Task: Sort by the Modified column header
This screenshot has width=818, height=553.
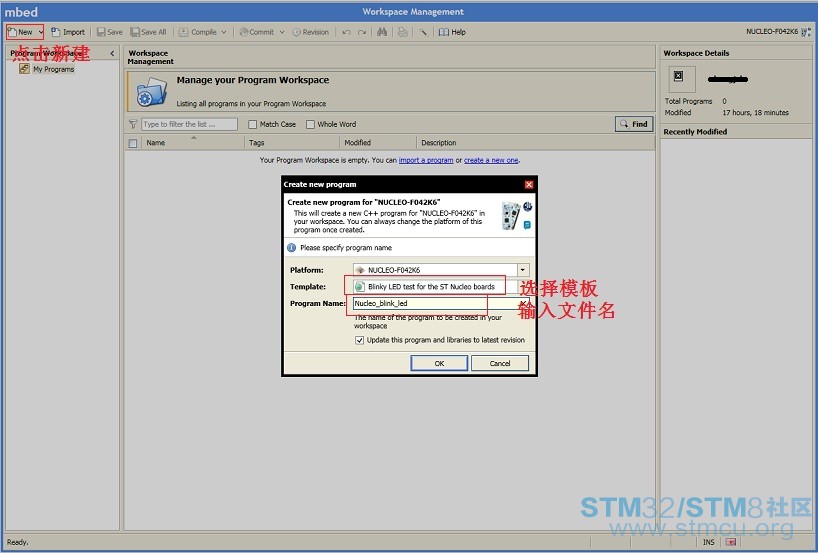Action: pos(378,142)
